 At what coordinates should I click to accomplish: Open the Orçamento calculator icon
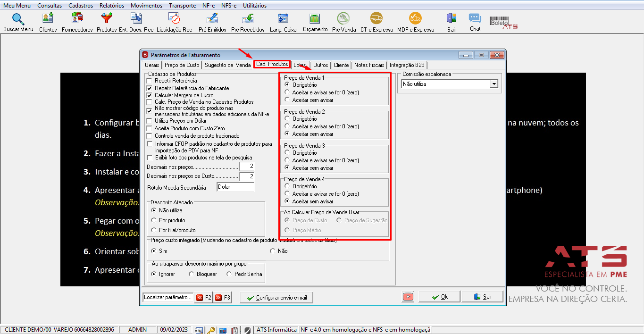pyautogui.click(x=315, y=18)
